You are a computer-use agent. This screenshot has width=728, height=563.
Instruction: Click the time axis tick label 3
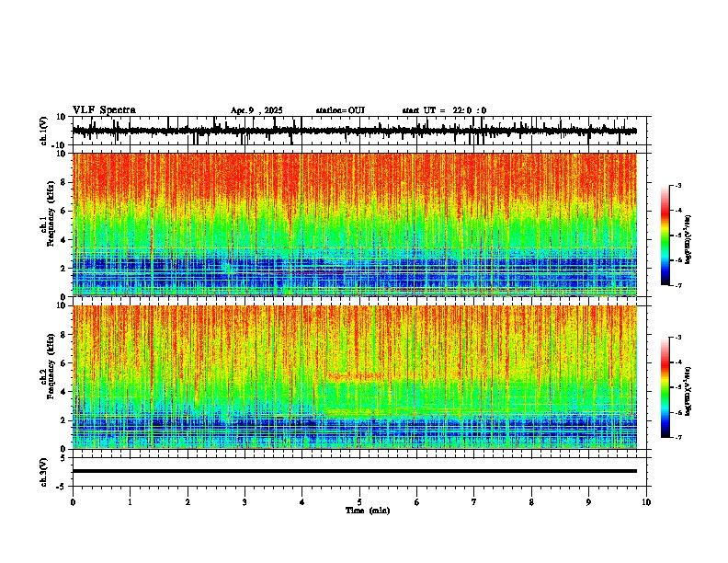pos(245,502)
